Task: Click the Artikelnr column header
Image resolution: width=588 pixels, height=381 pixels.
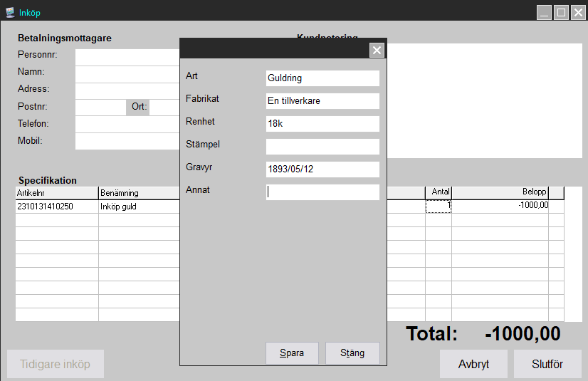Action: 57,193
